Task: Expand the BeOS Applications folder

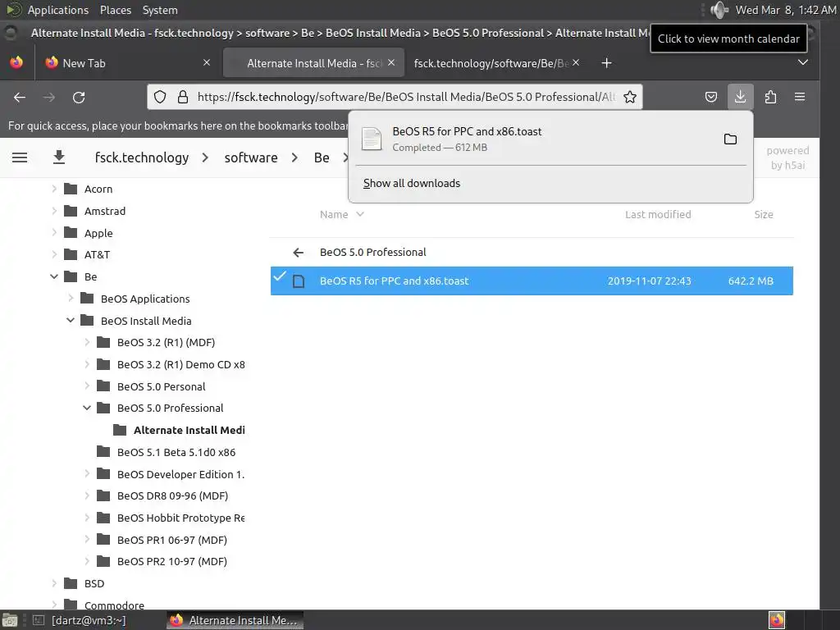Action: click(x=71, y=299)
